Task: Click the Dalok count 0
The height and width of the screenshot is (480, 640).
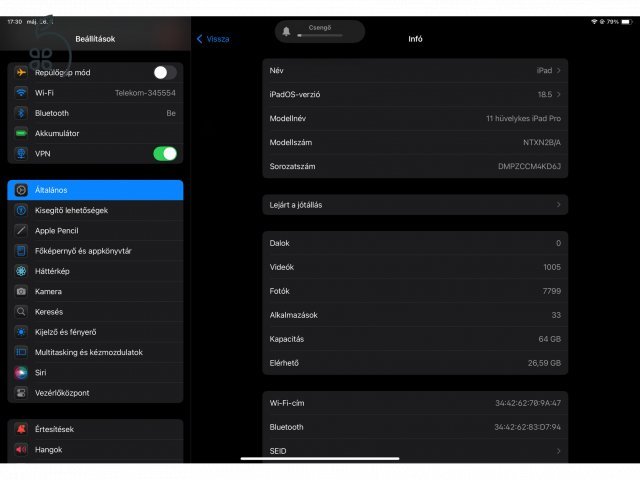Action: (x=558, y=243)
